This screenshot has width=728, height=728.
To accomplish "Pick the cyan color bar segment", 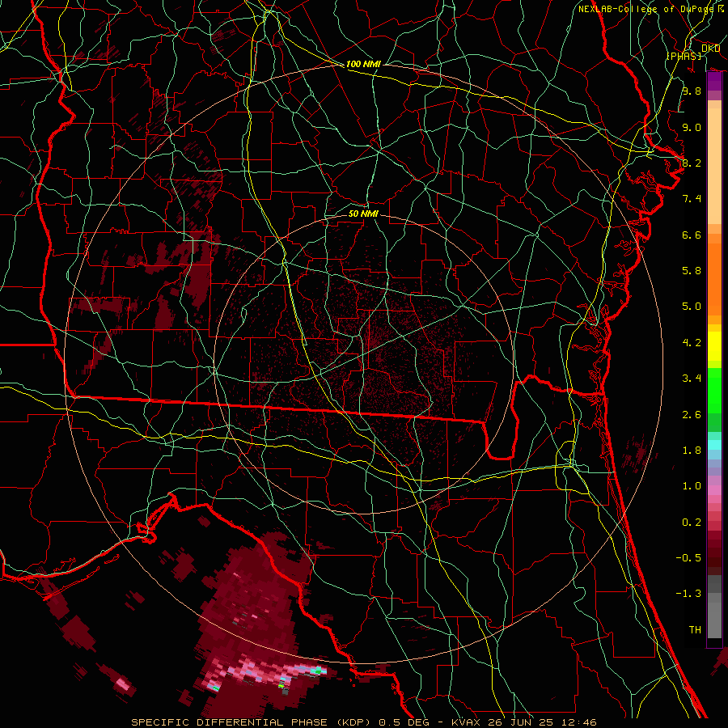I will 714,445.
